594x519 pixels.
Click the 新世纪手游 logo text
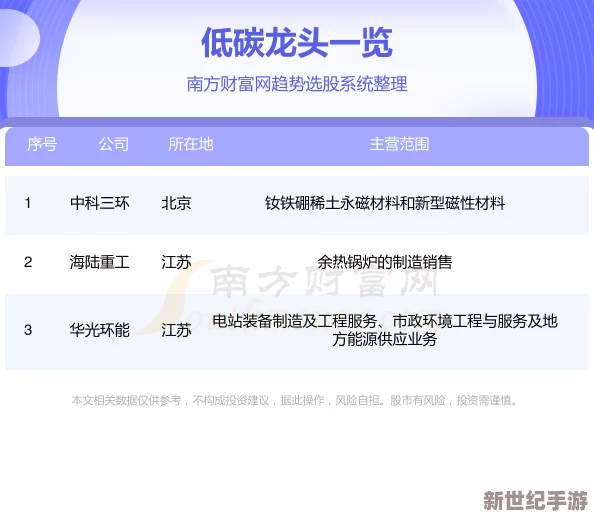535,501
